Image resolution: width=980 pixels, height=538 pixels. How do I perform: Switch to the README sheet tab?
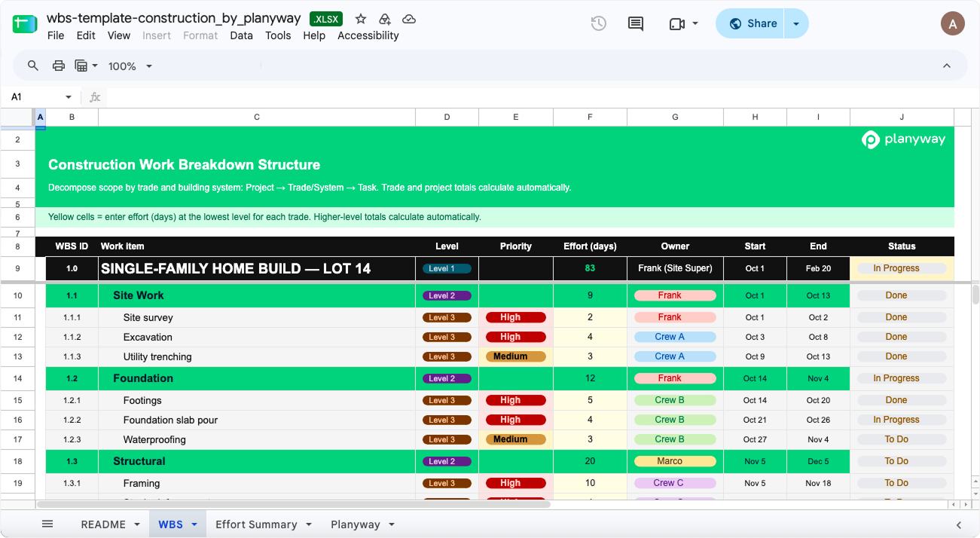[x=103, y=524]
